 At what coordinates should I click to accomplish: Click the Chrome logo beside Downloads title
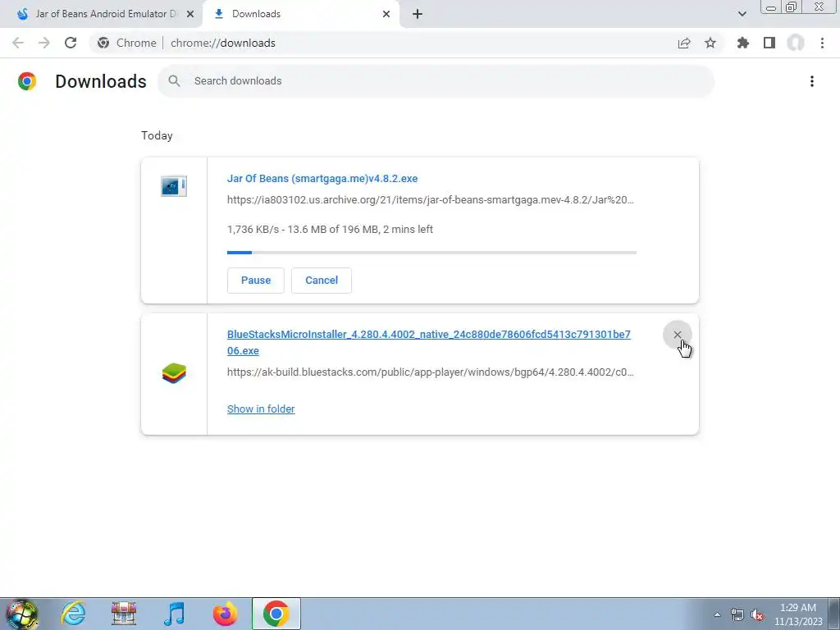27,81
